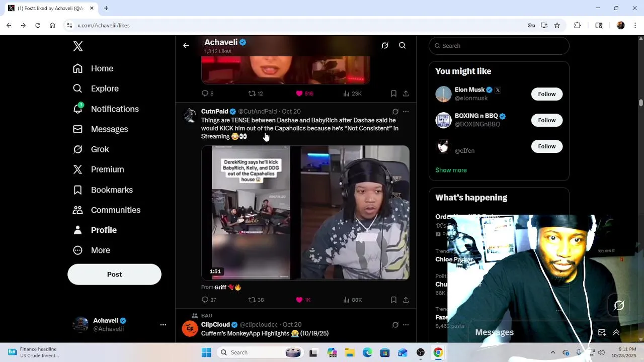Open Grok from the sidebar
This screenshot has width=644, height=362.
(x=91, y=149)
